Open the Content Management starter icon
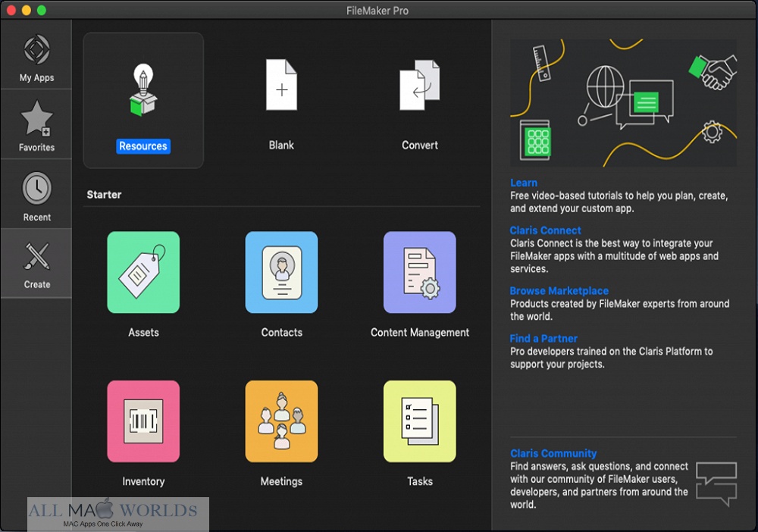This screenshot has height=532, width=758. (420, 272)
